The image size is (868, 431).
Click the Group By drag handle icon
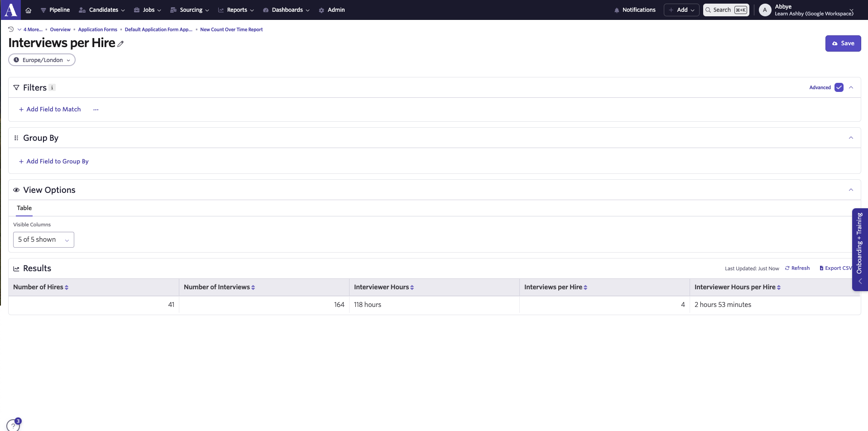click(16, 138)
